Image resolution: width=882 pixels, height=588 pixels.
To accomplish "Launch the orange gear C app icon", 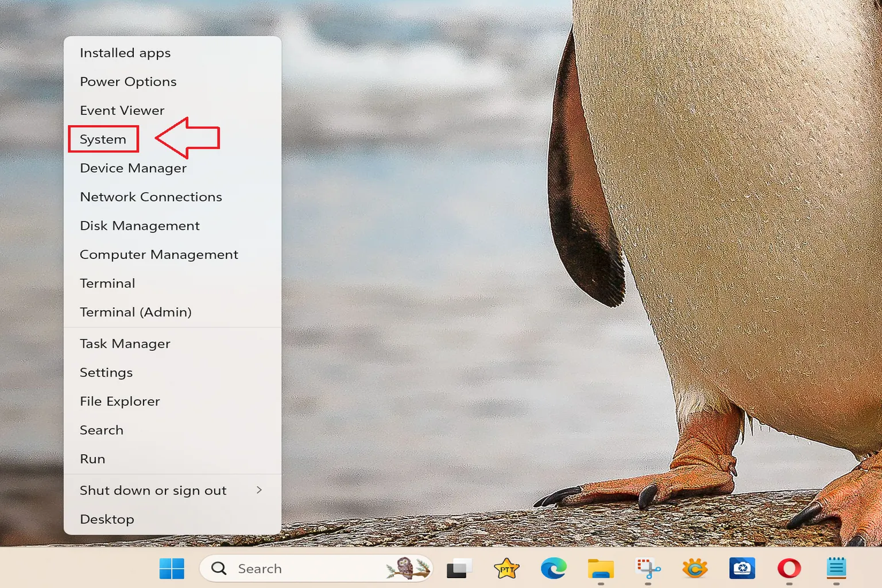I will tap(695, 568).
